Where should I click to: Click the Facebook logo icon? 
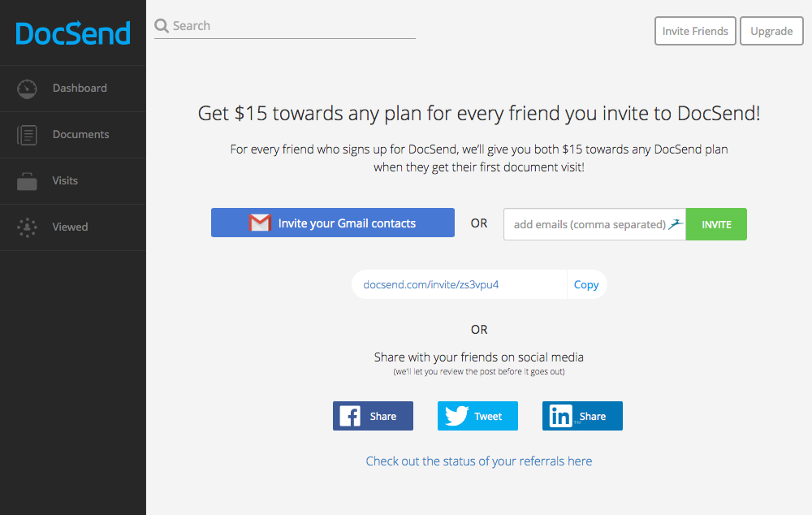pos(350,416)
